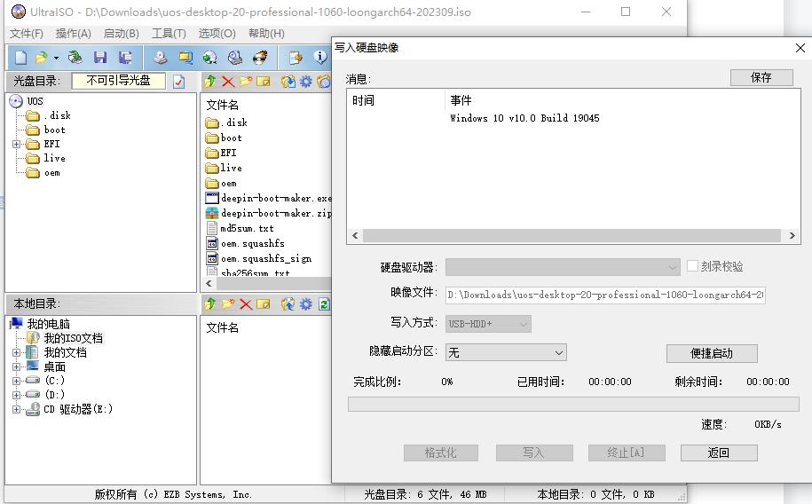The width and height of the screenshot is (812, 504).
Task: Click the green refresh icon in local pane
Action: click(x=324, y=304)
